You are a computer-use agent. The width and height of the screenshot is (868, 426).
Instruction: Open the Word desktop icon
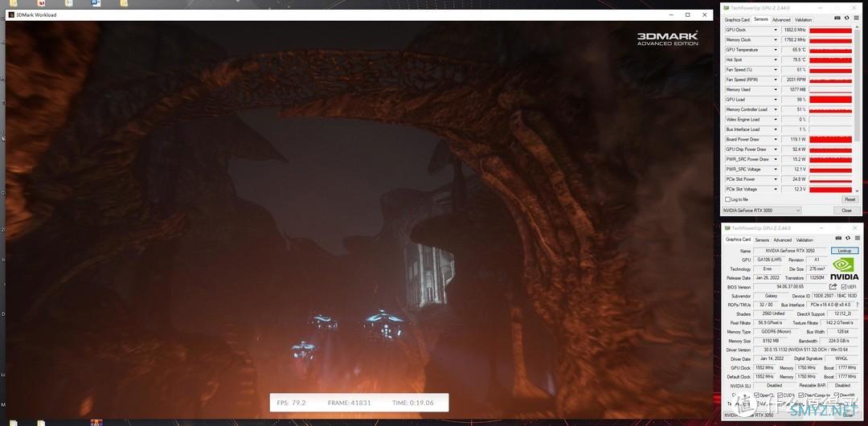[x=95, y=2]
